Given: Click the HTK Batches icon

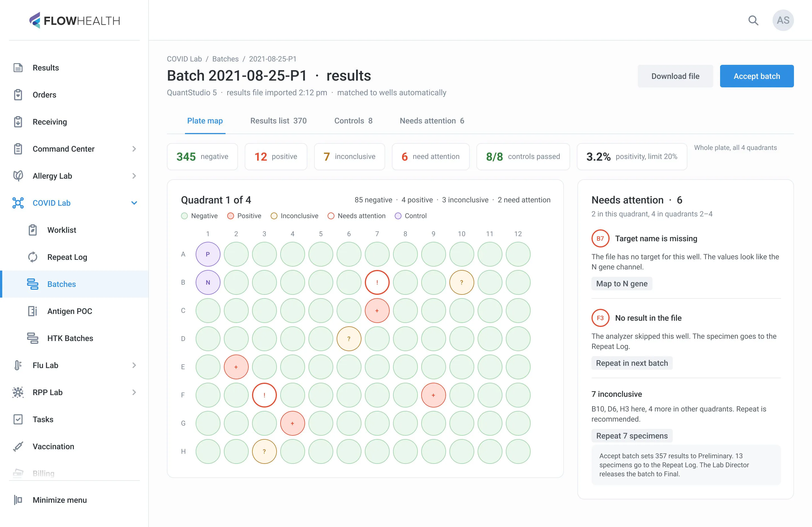Looking at the screenshot, I should tap(33, 338).
